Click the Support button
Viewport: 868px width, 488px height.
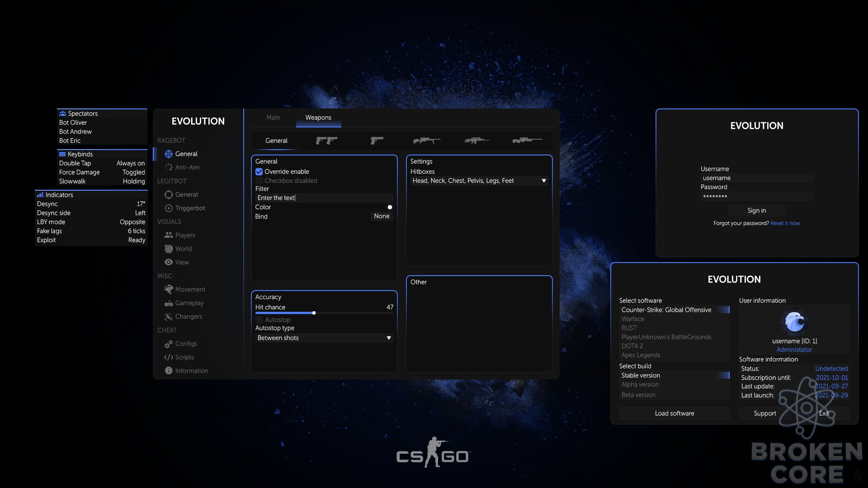[765, 413]
